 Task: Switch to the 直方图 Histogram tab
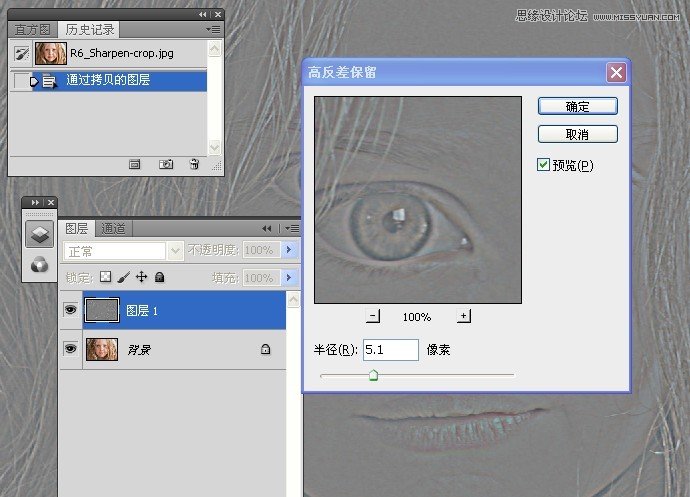(33, 30)
